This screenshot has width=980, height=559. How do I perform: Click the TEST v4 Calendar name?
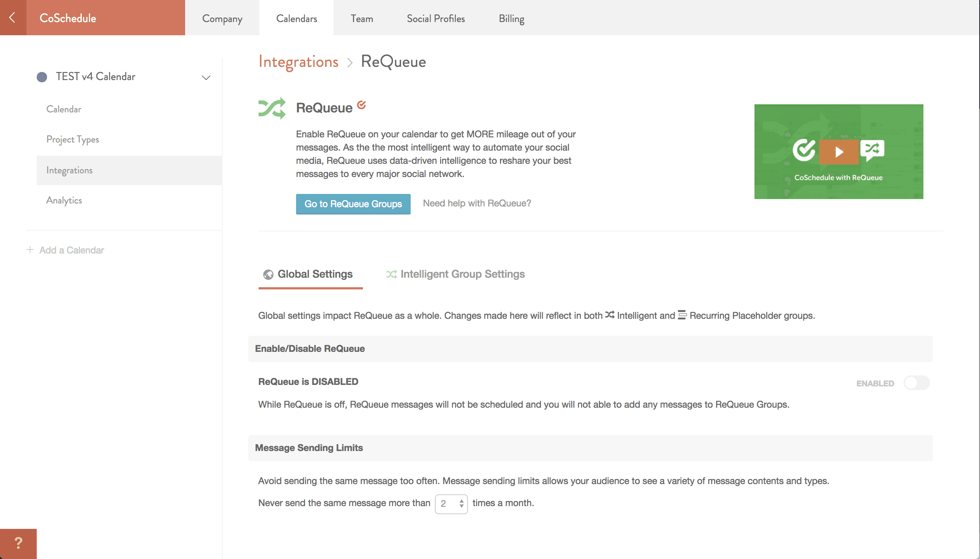95,76
